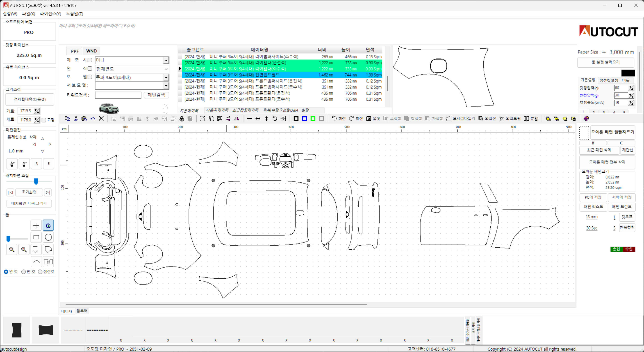Click the vertical double-arrow stretch icon
The image size is (644, 352).
(266, 119)
